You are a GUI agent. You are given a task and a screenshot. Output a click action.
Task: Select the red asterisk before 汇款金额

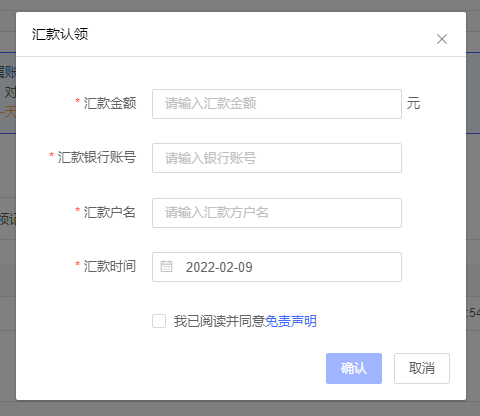pyautogui.click(x=77, y=101)
